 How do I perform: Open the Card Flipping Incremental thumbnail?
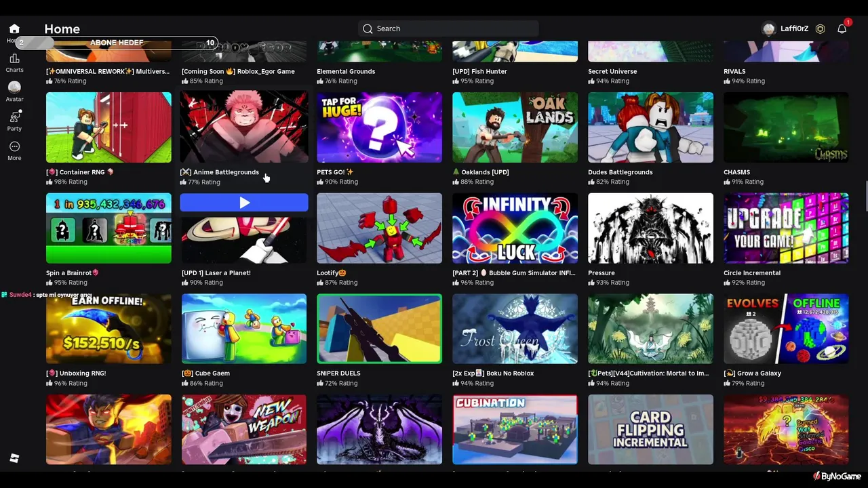point(650,430)
